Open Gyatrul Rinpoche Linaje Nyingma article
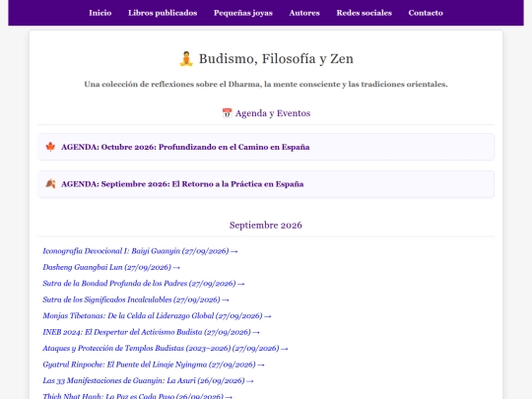 click(154, 365)
